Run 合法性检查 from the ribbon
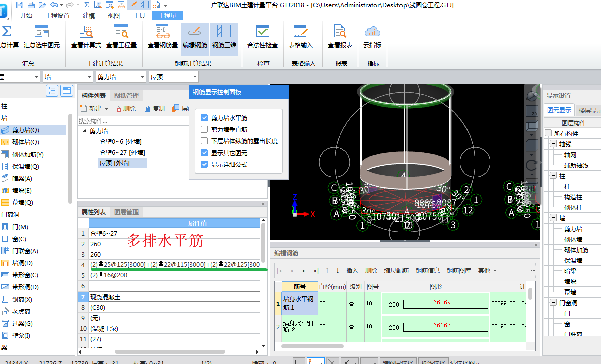 (x=262, y=37)
